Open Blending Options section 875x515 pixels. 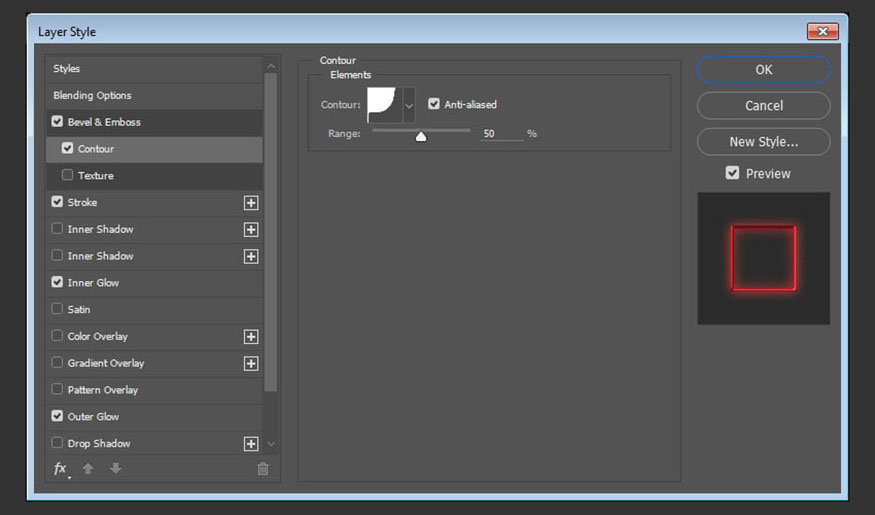click(154, 95)
